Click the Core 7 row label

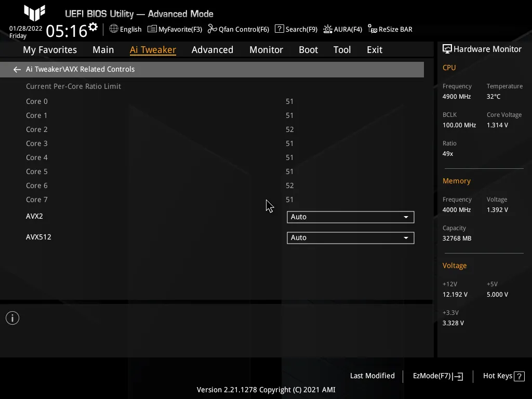click(37, 200)
